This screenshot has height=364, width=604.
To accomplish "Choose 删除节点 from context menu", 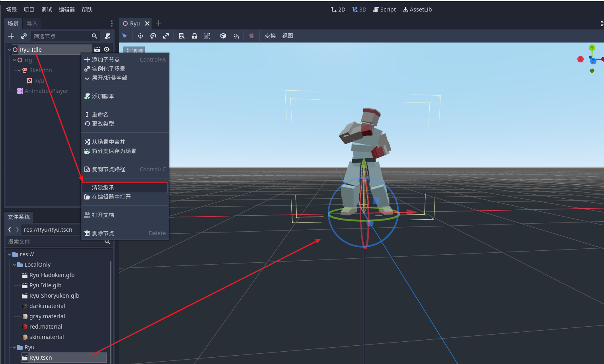I will coord(125,233).
